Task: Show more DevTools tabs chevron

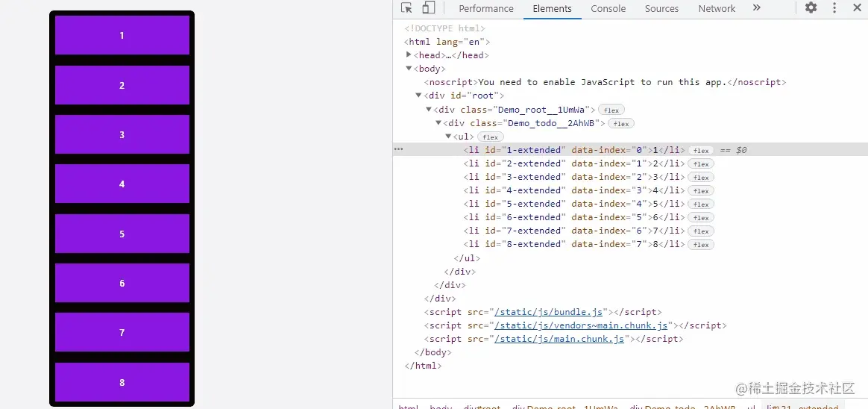Action: pos(757,7)
